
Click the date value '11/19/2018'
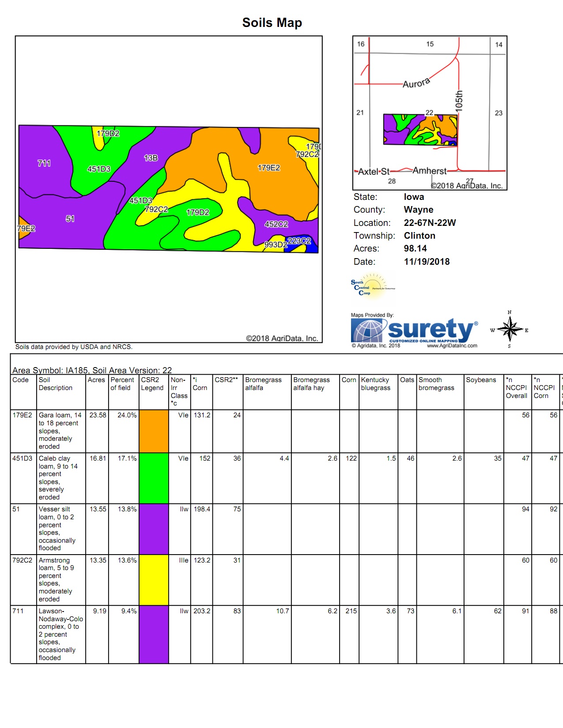427,262
